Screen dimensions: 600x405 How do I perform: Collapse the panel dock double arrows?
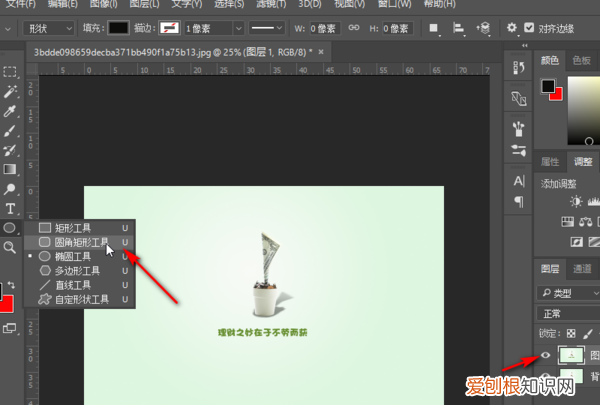(525, 46)
